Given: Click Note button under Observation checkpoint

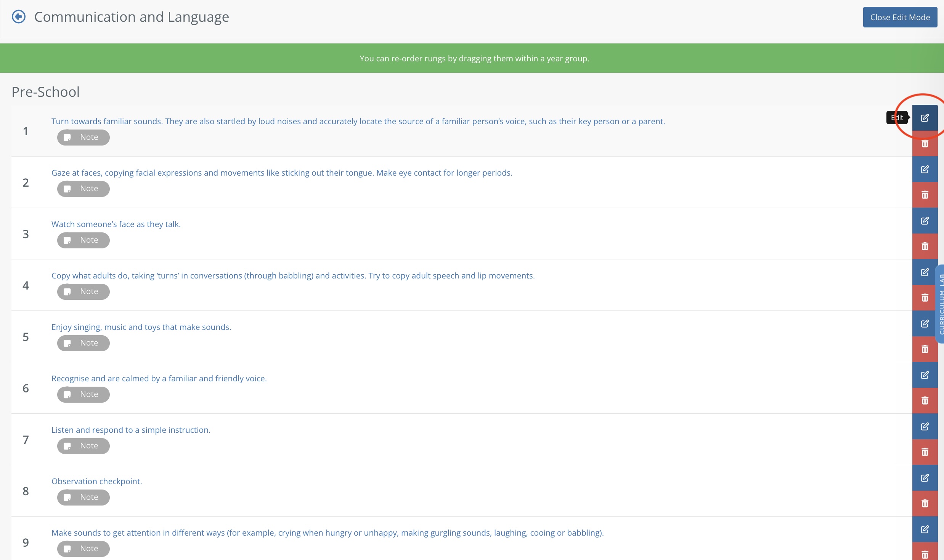Looking at the screenshot, I should click(x=83, y=497).
